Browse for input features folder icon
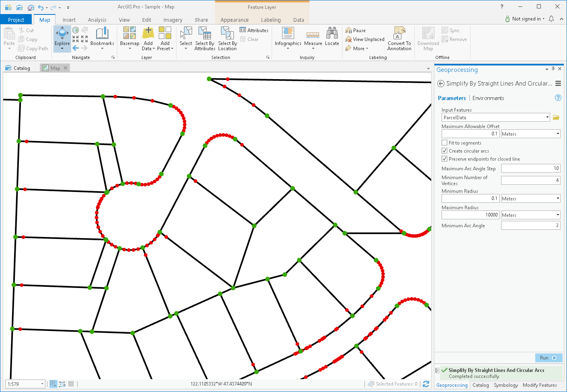This screenshot has height=392, width=567. coord(556,117)
